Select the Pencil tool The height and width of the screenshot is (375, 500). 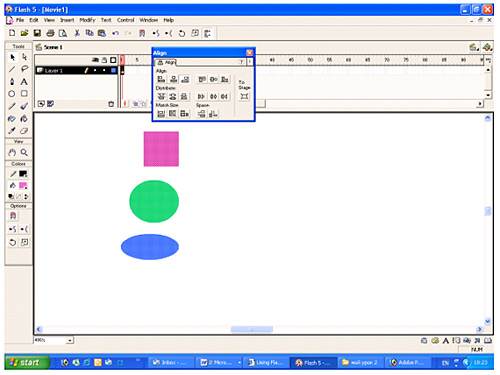[12, 106]
